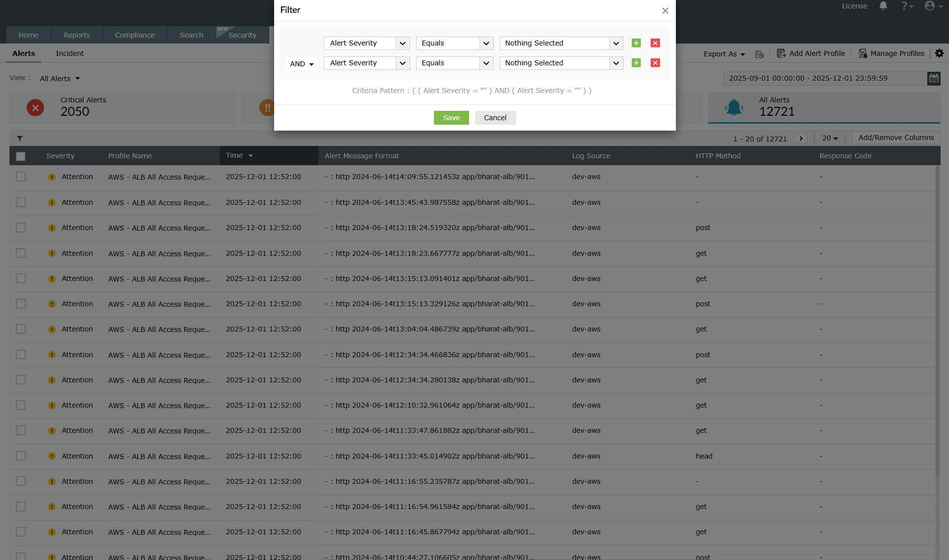The width and height of the screenshot is (949, 560).
Task: Select the checkbox on the last visible alert row
Action: tap(20, 556)
